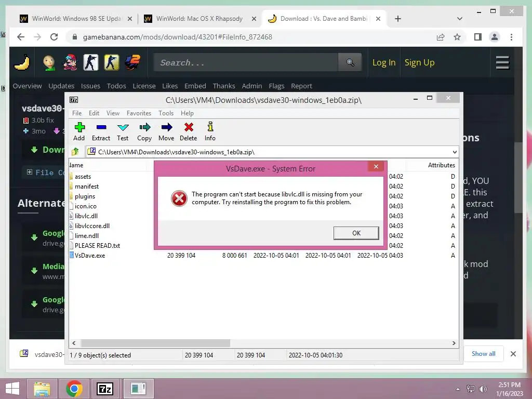Viewport: 532px width, 399px height.
Task: Click the Chrome address bar URL
Action: coord(178,37)
